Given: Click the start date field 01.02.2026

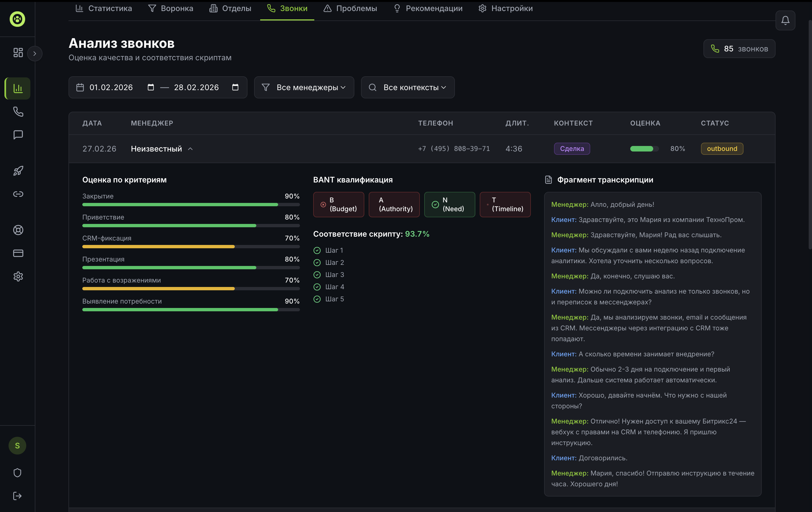Looking at the screenshot, I should click(x=111, y=87).
